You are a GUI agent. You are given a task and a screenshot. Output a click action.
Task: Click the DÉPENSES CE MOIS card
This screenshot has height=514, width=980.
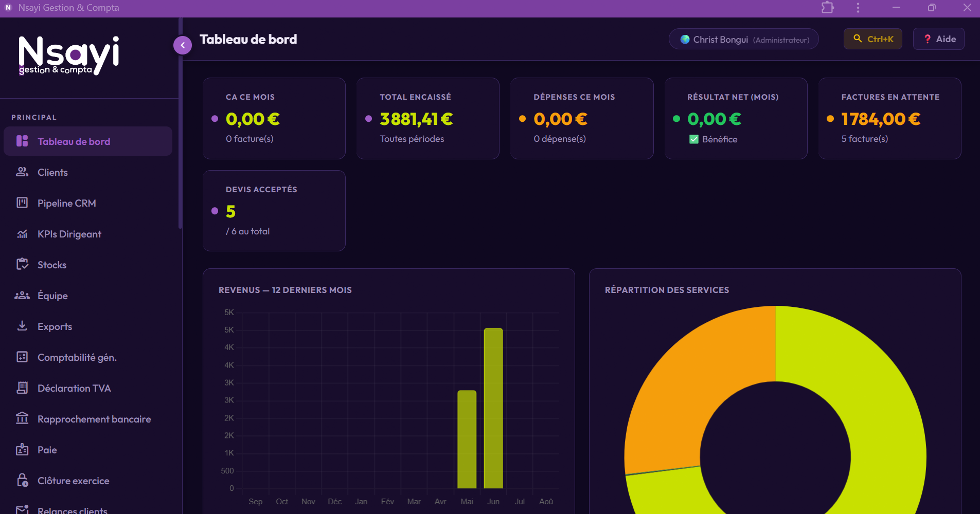pos(582,118)
